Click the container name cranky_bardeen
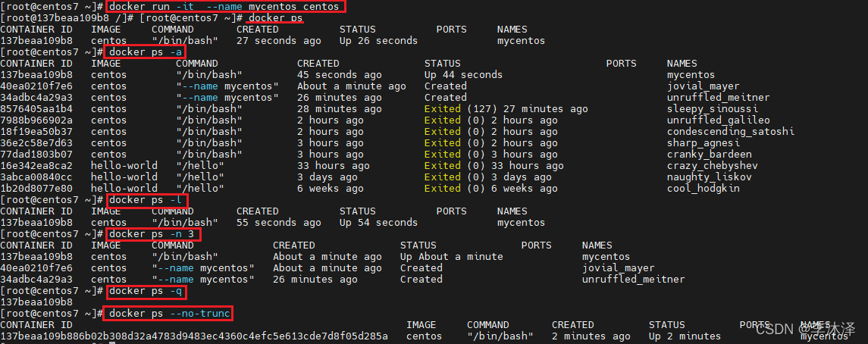 pos(710,155)
